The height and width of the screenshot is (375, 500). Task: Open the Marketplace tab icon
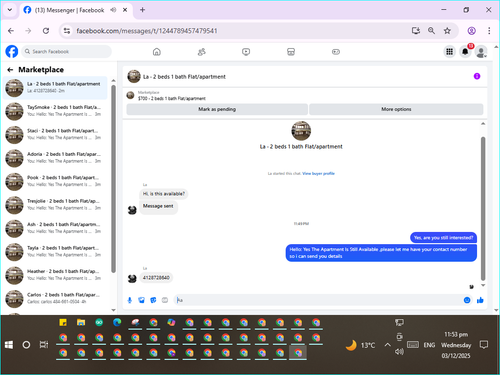[x=291, y=52]
